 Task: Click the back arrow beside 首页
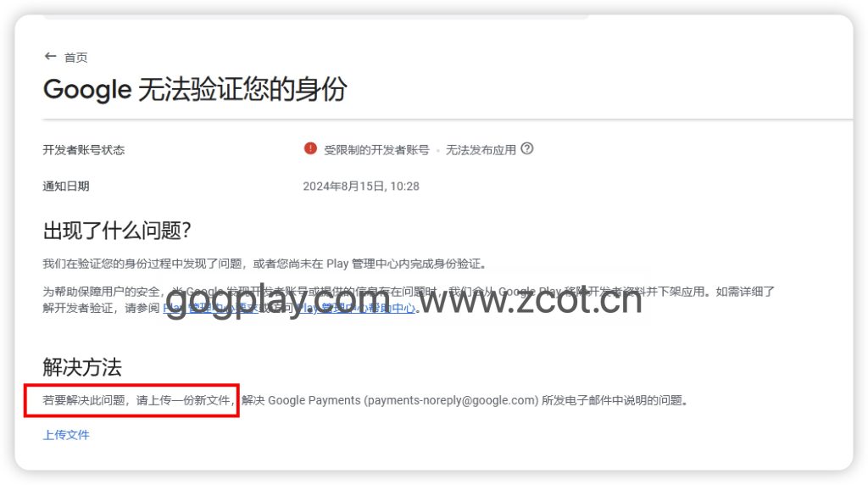[50, 57]
